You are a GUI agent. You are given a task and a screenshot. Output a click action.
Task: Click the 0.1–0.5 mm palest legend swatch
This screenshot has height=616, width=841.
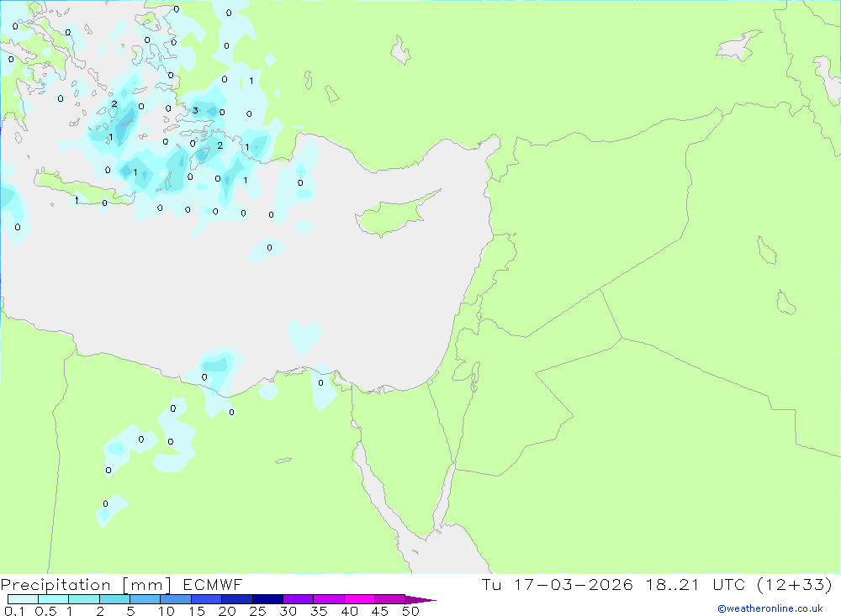pyautogui.click(x=23, y=599)
